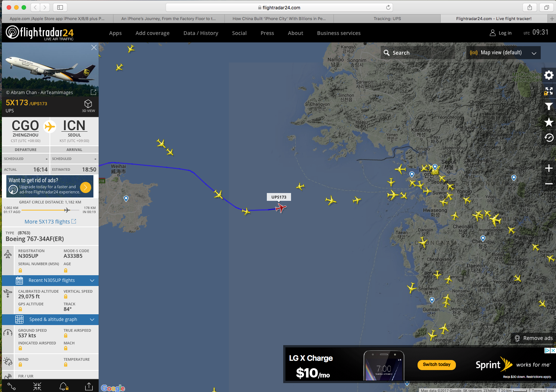Expand Recent N305UP flights section

click(x=50, y=280)
